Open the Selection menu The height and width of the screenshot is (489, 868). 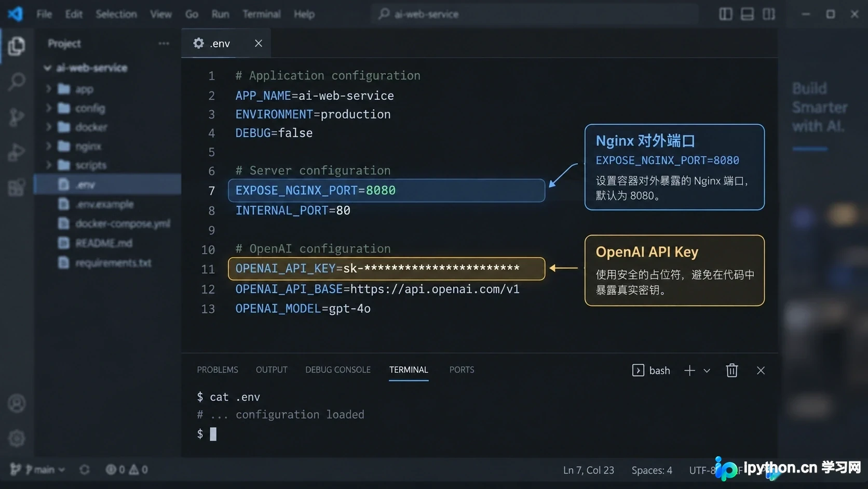coord(116,14)
